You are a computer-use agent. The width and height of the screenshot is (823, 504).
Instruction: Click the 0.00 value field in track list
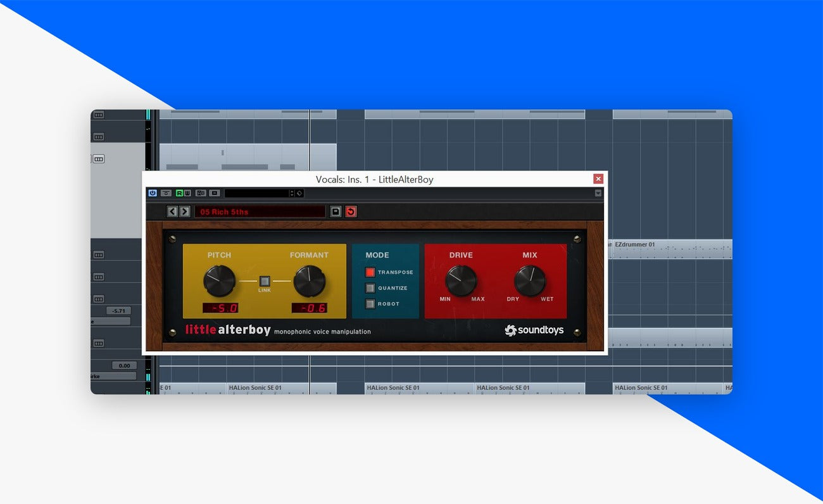coord(124,365)
